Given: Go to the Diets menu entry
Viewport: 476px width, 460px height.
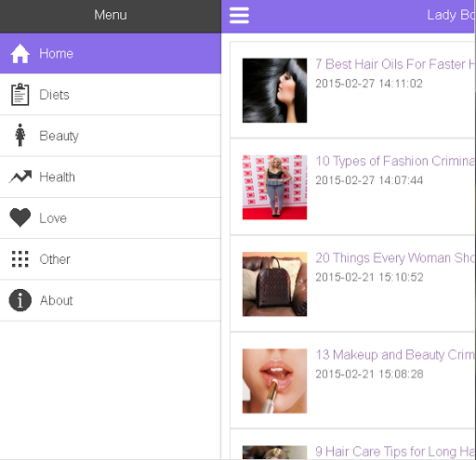Looking at the screenshot, I should (x=111, y=95).
